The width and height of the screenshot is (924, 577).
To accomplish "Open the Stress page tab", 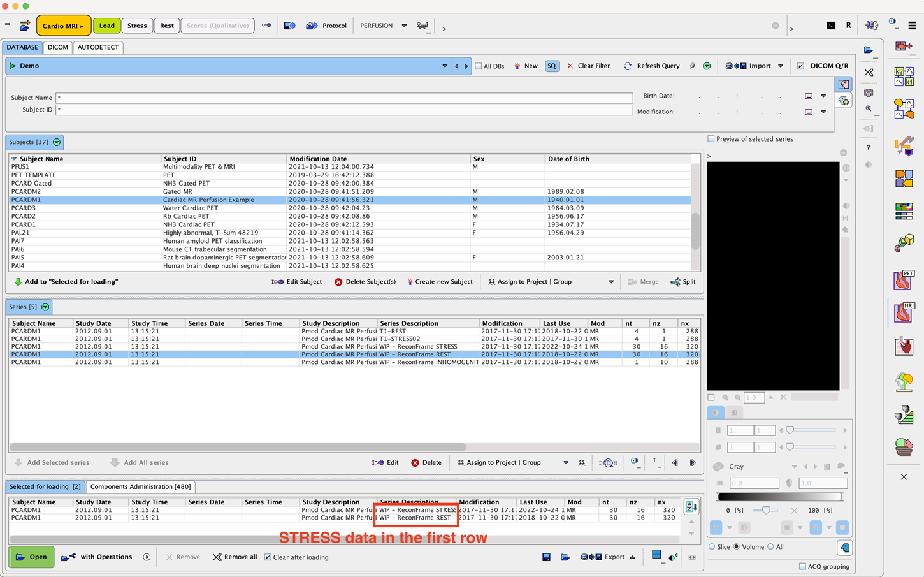I will [137, 26].
